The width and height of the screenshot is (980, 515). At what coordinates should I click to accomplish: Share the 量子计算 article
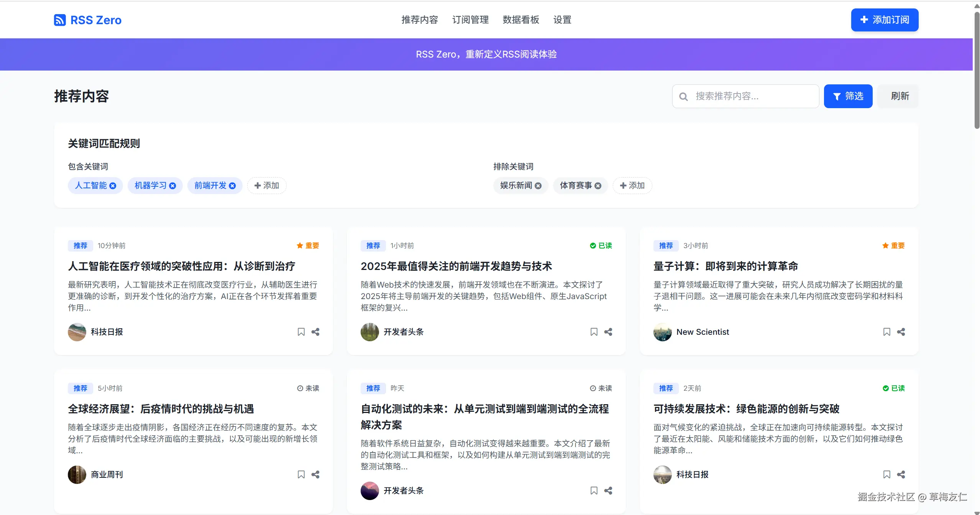[901, 332]
